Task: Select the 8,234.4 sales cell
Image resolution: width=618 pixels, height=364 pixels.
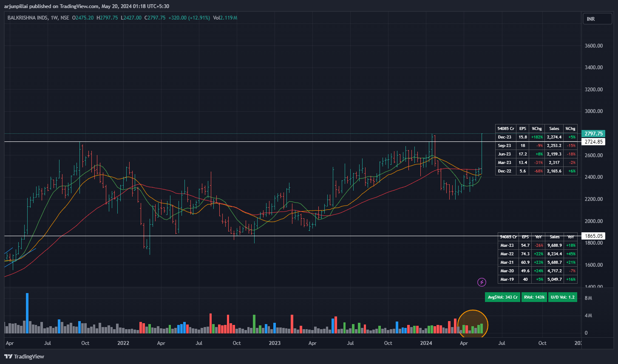Action: [555, 254]
